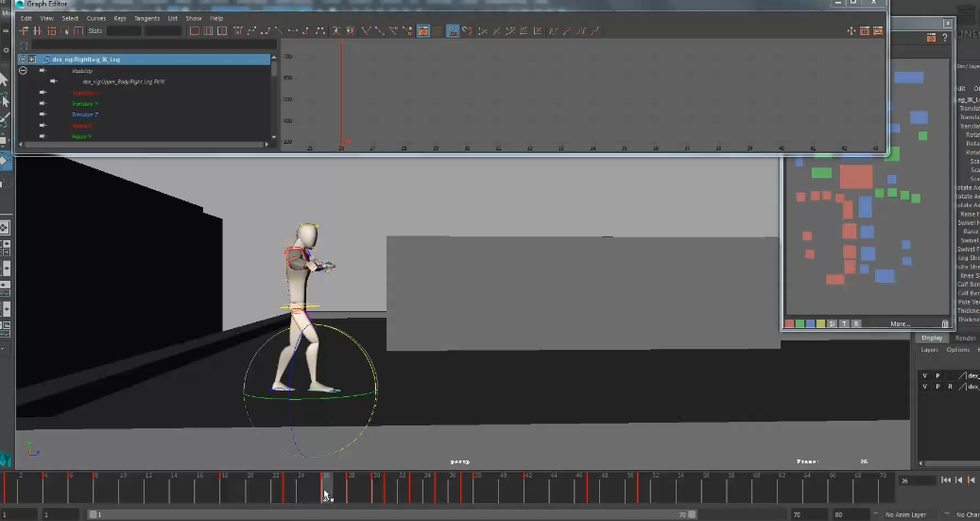Enable normalized curve display

(x=483, y=30)
